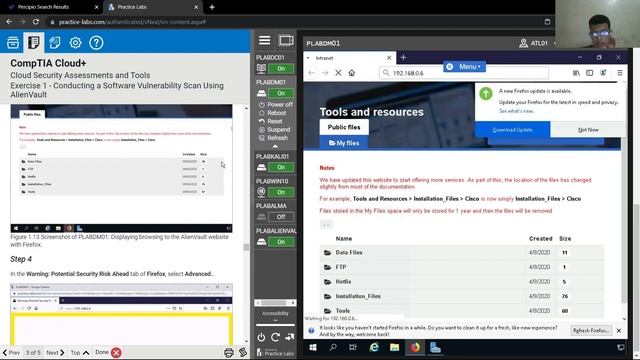This screenshot has width=640, height=360.
Task: Click device list horizontal scrollbar
Action: click(275, 302)
